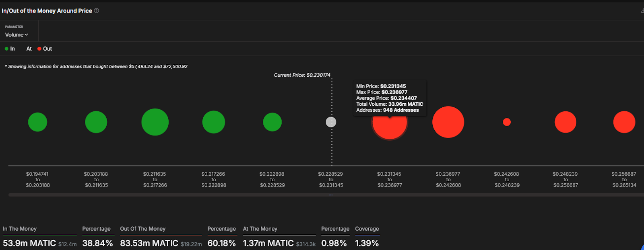Select green bubble for $0.203188 to $0.211635
644x250 pixels.
pos(96,122)
